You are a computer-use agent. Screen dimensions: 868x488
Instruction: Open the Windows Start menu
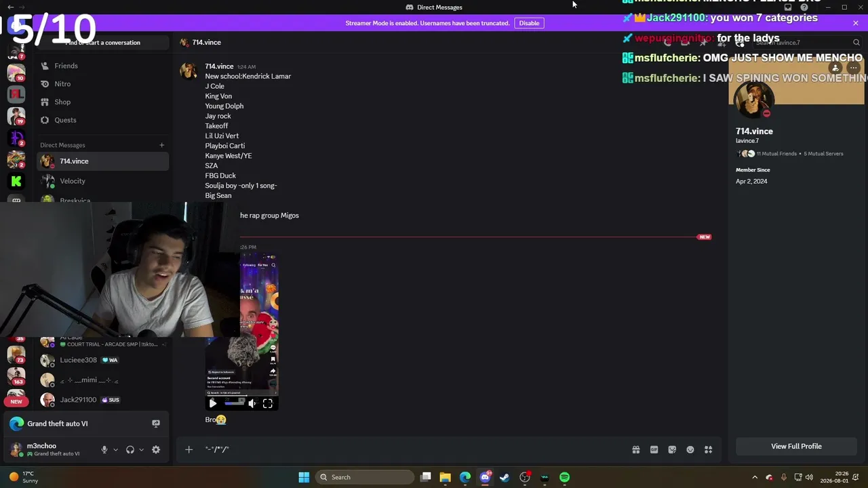304,477
